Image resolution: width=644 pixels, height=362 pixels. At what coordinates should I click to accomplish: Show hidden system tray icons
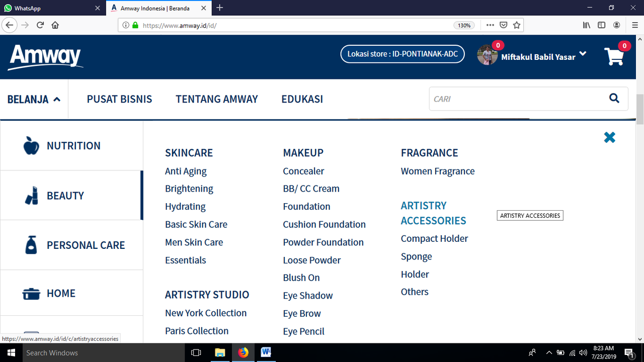(x=549, y=352)
